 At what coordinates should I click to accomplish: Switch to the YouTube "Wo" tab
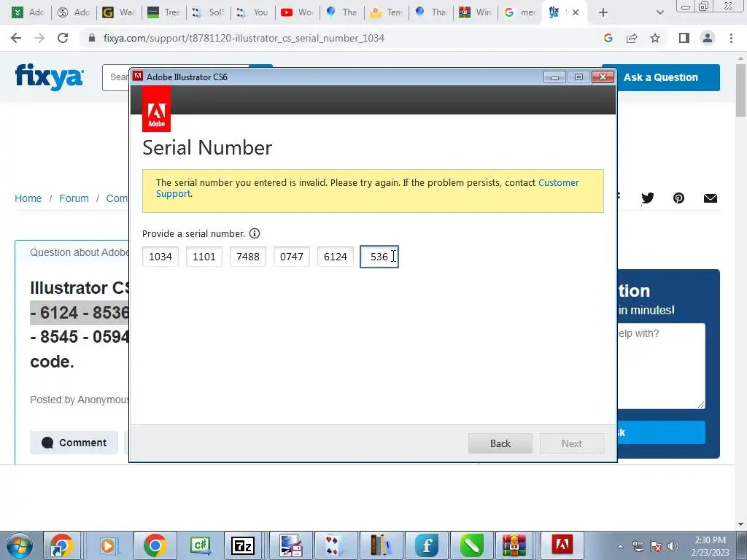[297, 12]
